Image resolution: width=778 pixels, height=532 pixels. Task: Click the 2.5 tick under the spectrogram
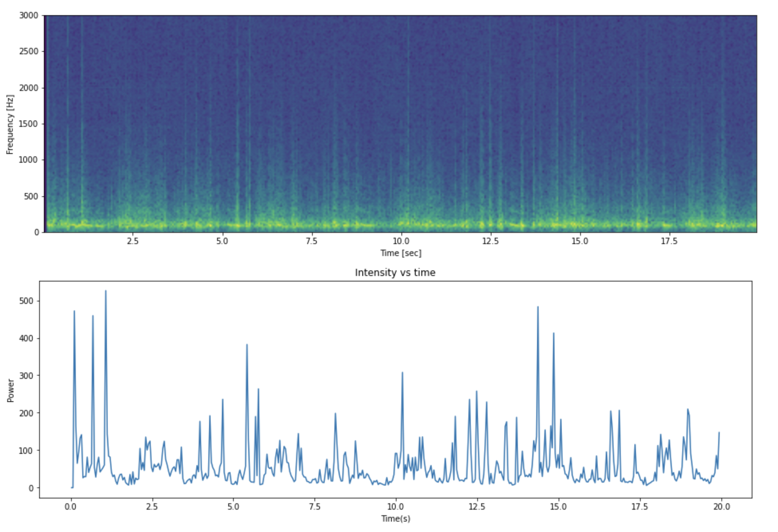click(x=132, y=241)
